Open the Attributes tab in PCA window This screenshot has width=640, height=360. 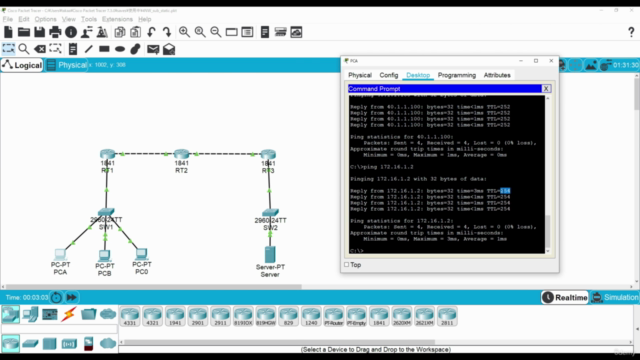tap(497, 75)
